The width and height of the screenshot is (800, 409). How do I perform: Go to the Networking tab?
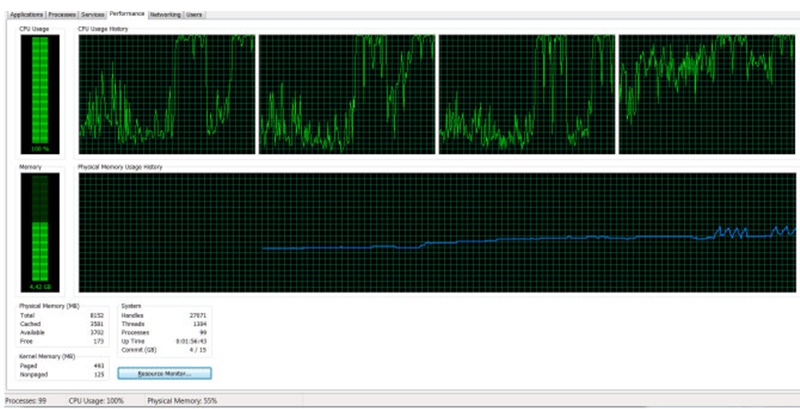tap(165, 15)
